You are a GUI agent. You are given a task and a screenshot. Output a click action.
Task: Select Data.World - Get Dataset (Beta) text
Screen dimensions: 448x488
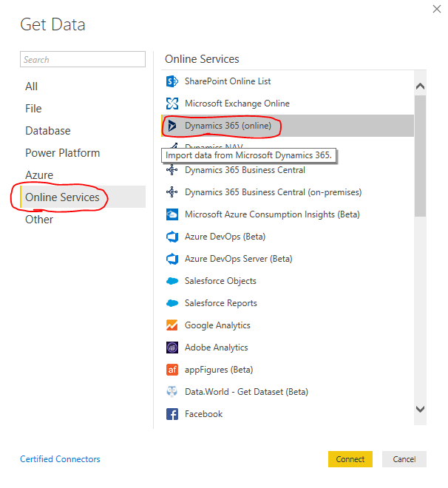click(x=246, y=392)
